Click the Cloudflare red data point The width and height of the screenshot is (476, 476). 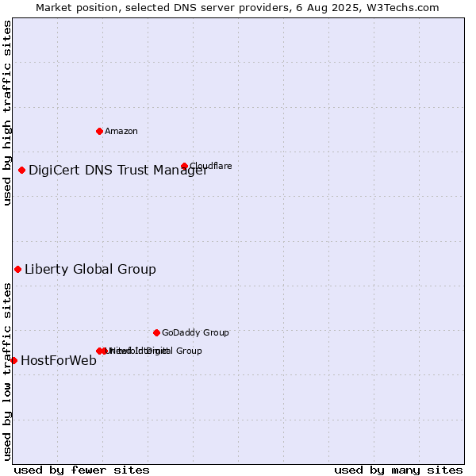pos(184,166)
